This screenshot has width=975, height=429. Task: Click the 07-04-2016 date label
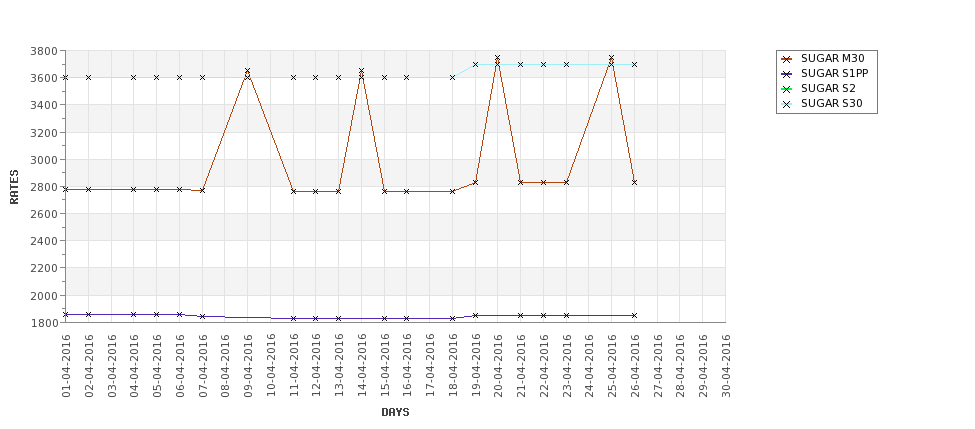click(202, 366)
